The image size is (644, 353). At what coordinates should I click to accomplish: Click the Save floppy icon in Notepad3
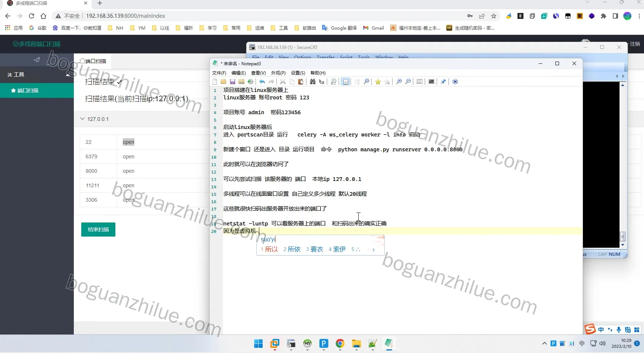233,82
